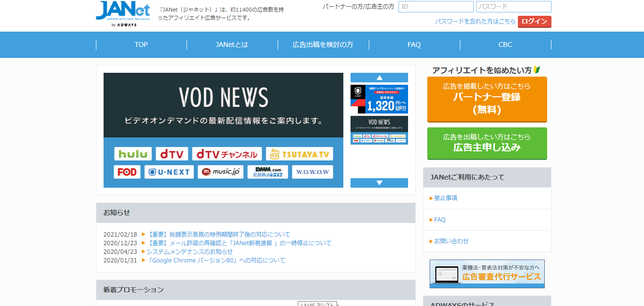Select the U-NEXT logo in the main banner

point(169,172)
